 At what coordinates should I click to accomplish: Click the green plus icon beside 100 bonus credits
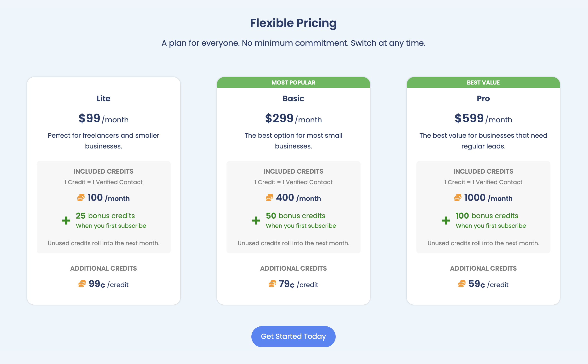tap(446, 221)
